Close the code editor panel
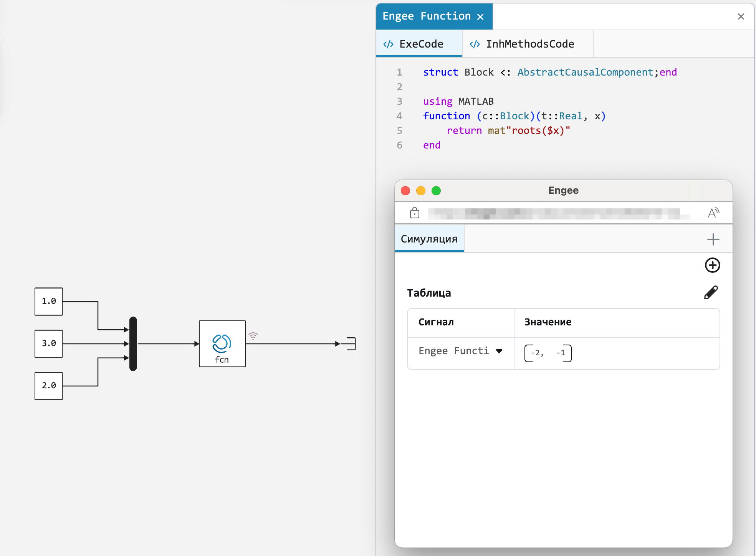The height and width of the screenshot is (556, 756). point(741,16)
